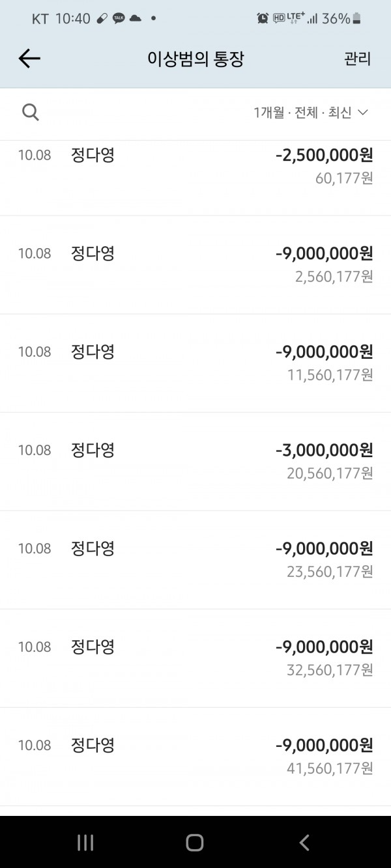Tap the Android home button
391x868 pixels.
click(195, 842)
